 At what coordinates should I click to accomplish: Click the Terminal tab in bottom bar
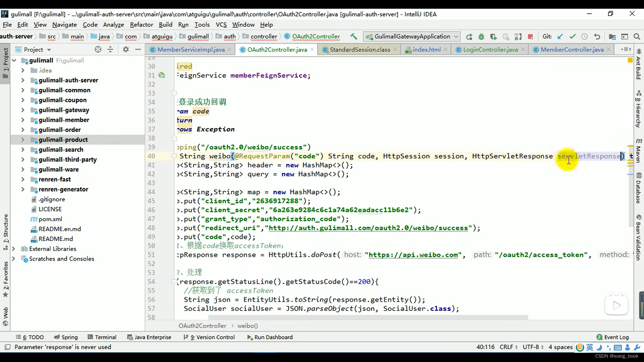106,337
